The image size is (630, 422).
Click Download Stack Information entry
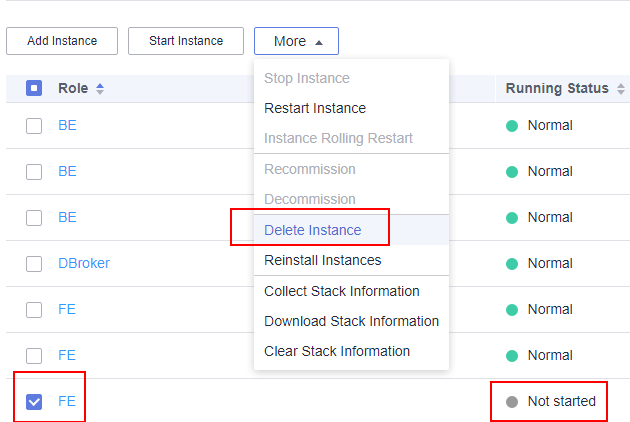point(351,321)
